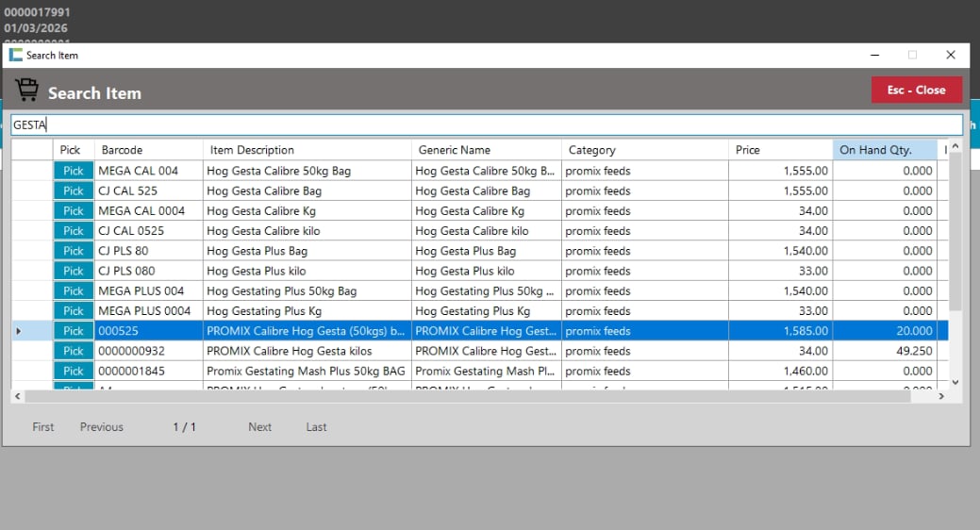Go to Last page
The image size is (980, 530).
(x=316, y=427)
